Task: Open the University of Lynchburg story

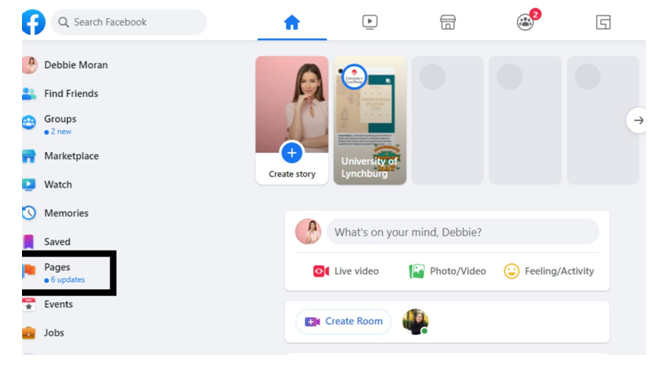Action: tap(370, 121)
